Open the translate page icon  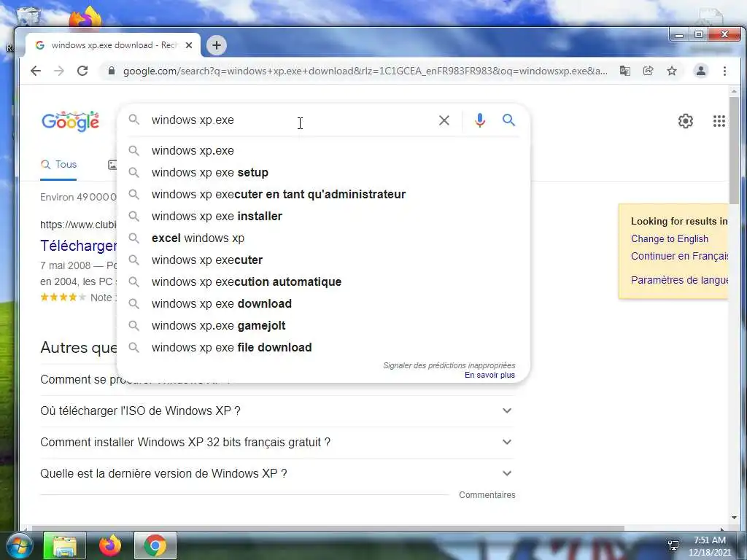[x=624, y=71]
